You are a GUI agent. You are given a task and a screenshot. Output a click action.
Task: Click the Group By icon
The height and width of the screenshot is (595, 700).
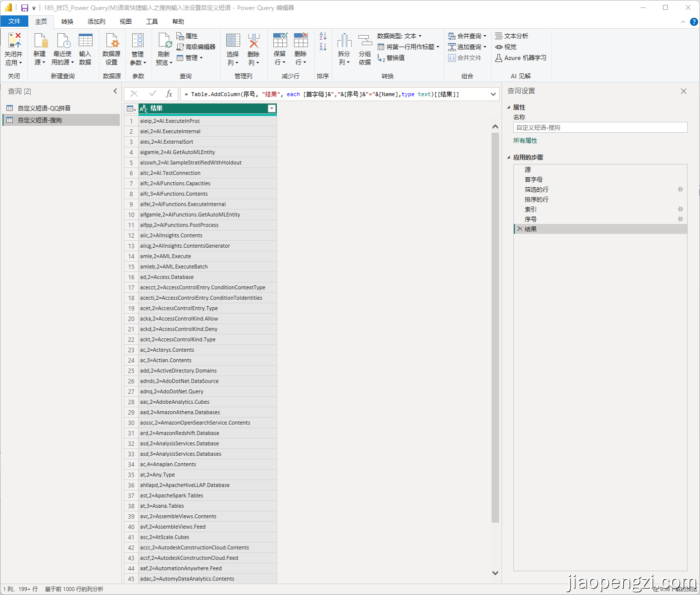[365, 41]
